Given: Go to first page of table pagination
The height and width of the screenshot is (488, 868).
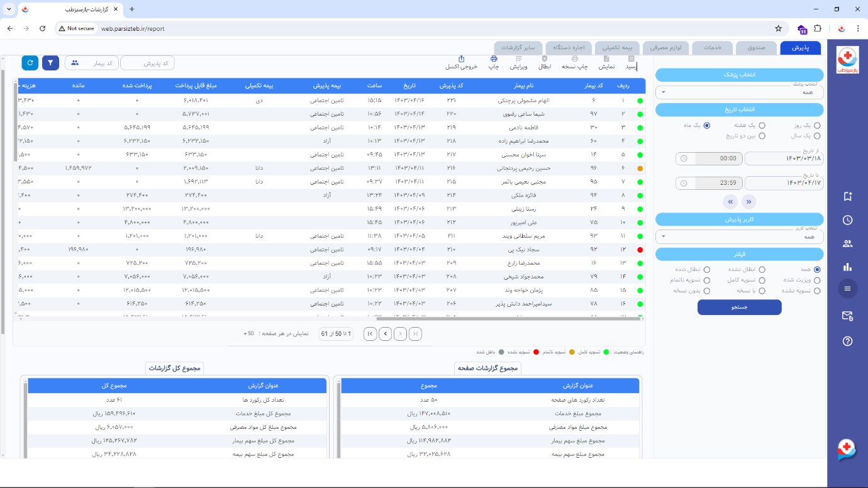Looking at the screenshot, I should coord(415,334).
